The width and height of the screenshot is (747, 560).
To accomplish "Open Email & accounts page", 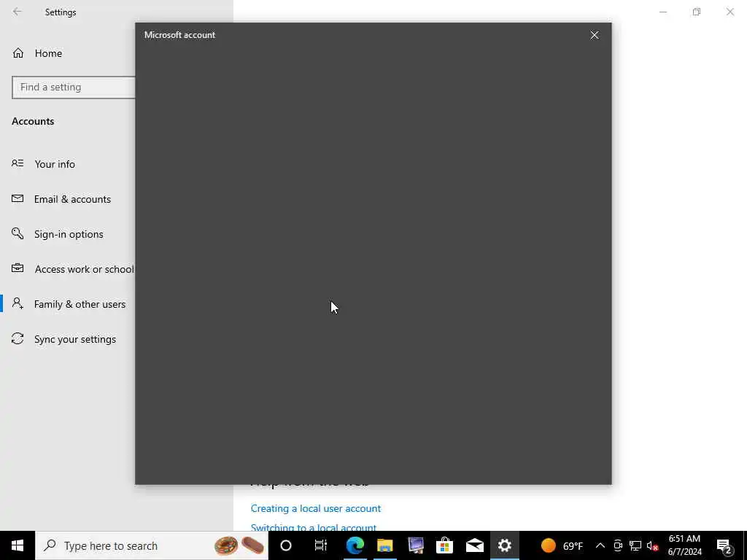I will click(x=72, y=199).
